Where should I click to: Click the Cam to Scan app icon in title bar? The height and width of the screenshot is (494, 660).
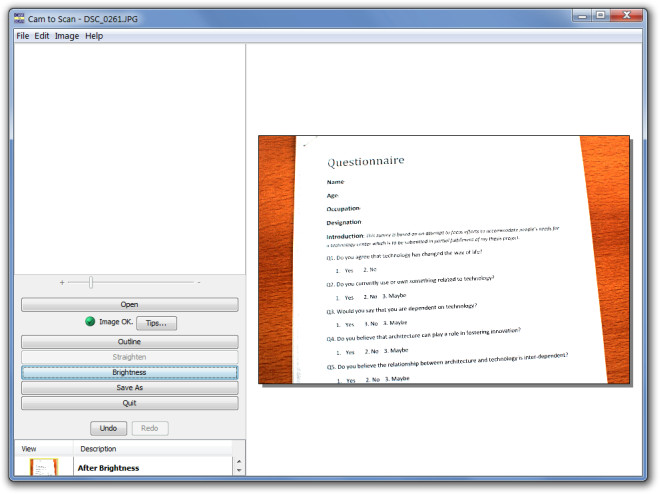pyautogui.click(x=19, y=18)
